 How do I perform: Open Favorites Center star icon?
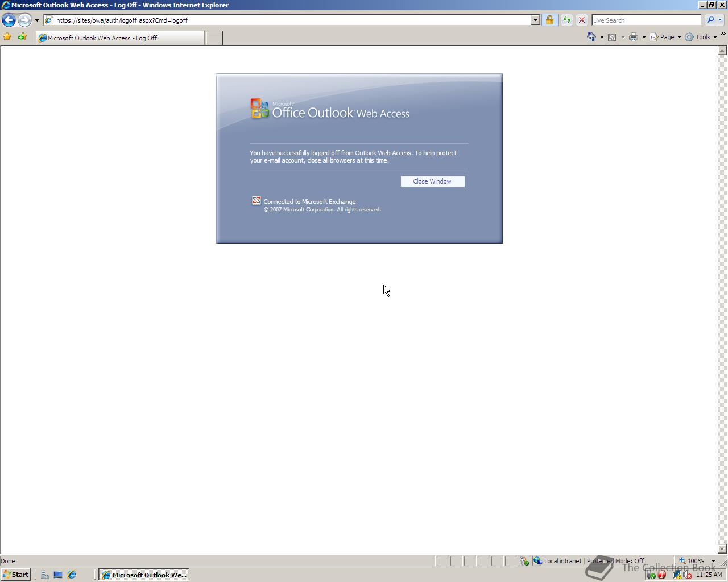(x=7, y=37)
